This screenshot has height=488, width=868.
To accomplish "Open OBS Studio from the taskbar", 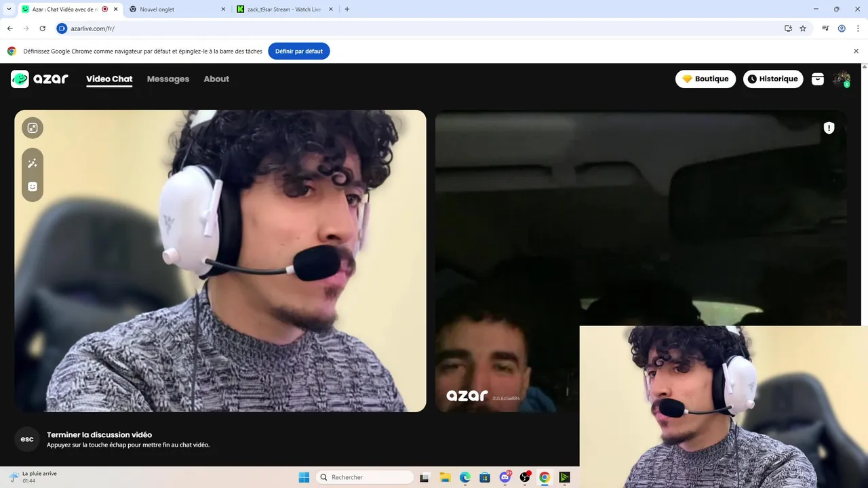I will pos(525,477).
